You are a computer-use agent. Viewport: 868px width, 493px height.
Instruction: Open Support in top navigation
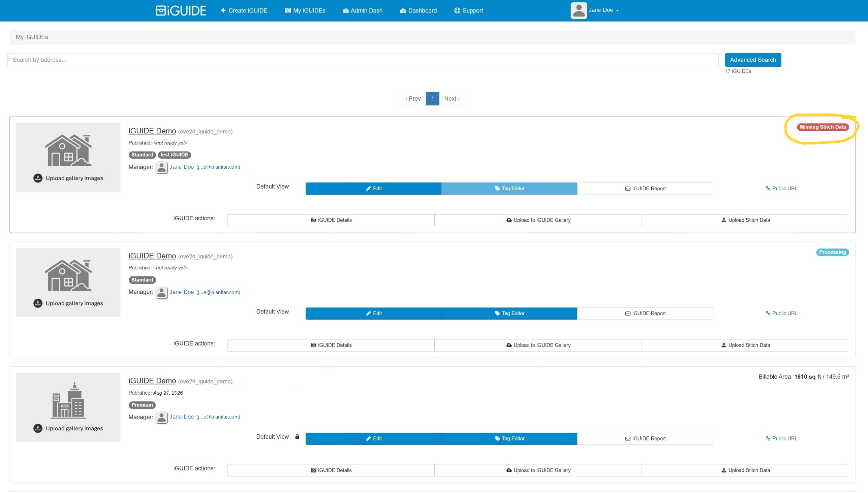469,10
